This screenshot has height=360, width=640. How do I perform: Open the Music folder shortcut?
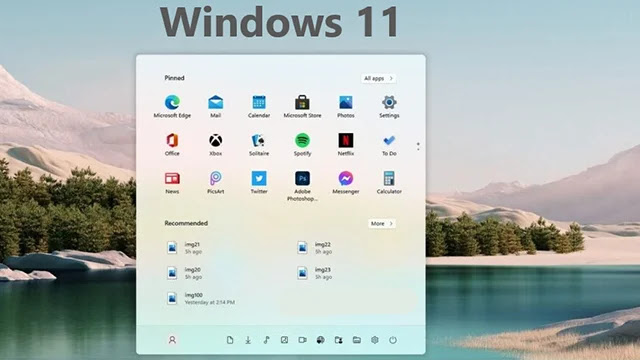click(x=266, y=340)
